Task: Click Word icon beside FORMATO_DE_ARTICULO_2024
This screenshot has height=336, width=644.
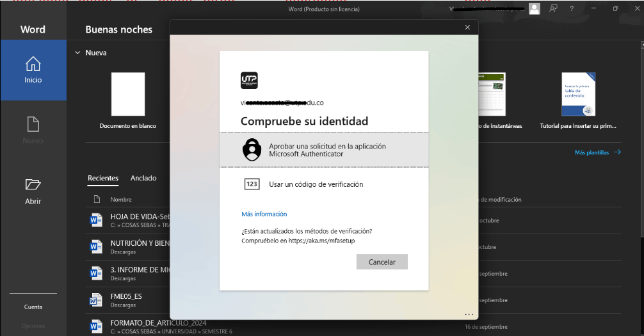Action: (x=96, y=326)
